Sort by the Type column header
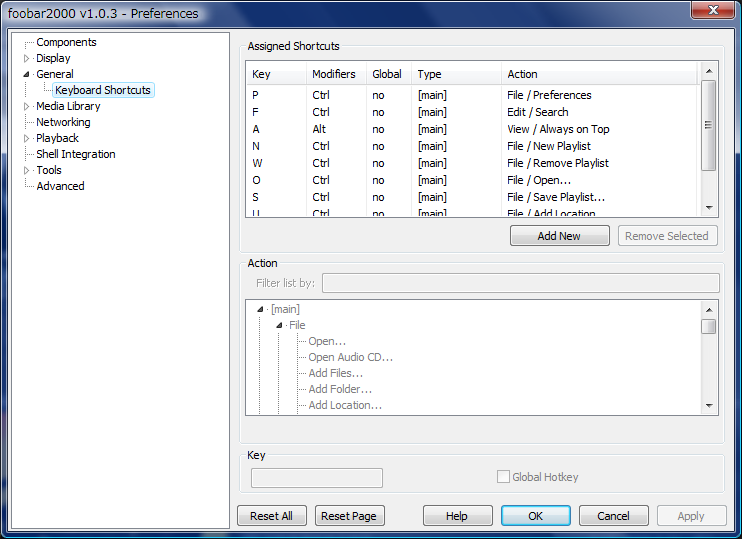 pos(456,74)
